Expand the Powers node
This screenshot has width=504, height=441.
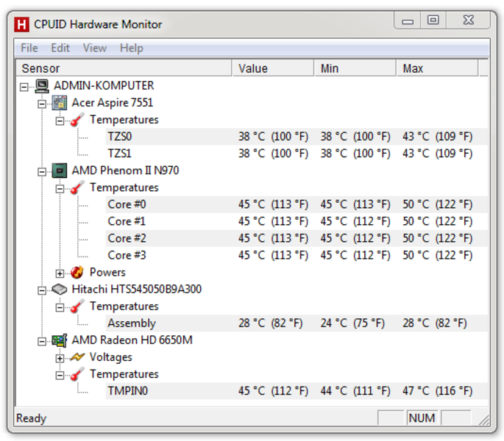tap(60, 273)
